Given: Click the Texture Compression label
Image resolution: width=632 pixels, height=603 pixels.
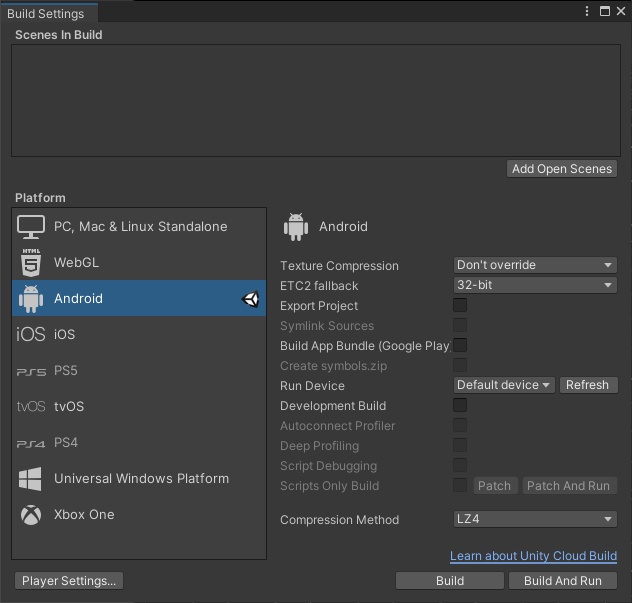Looking at the screenshot, I should pyautogui.click(x=339, y=266).
